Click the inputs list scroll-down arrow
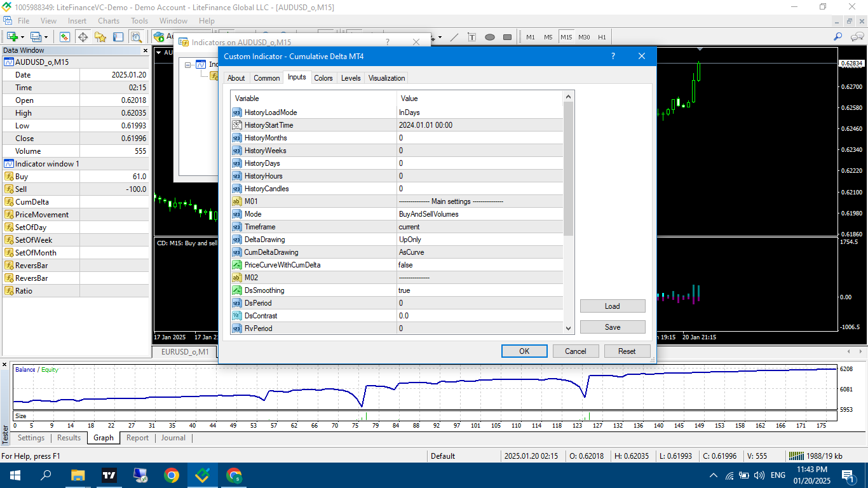868x488 pixels. (x=569, y=329)
